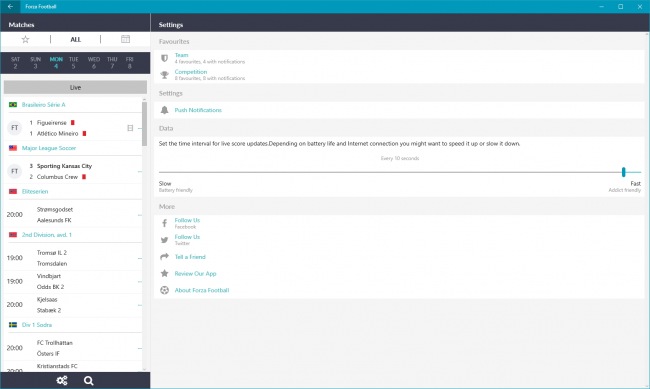Show favourites with the star tab
Viewport: 650px width, 389px height.
point(25,39)
